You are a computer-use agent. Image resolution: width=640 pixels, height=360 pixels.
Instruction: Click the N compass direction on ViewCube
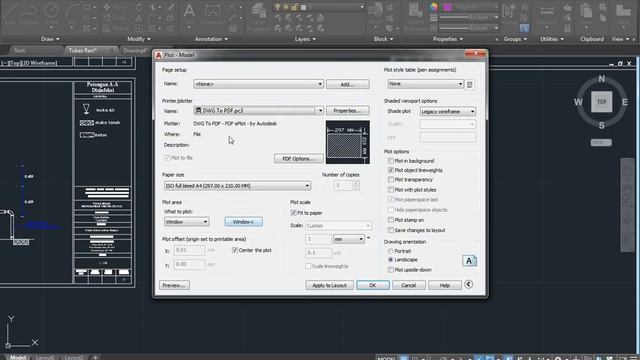click(602, 79)
